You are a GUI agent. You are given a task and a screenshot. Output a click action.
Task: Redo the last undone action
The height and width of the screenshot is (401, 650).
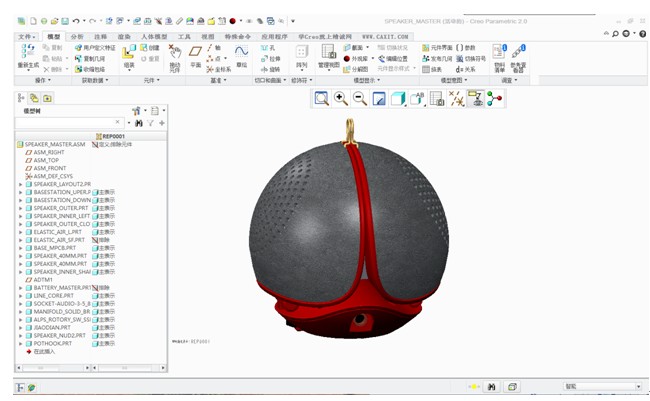(x=92, y=21)
